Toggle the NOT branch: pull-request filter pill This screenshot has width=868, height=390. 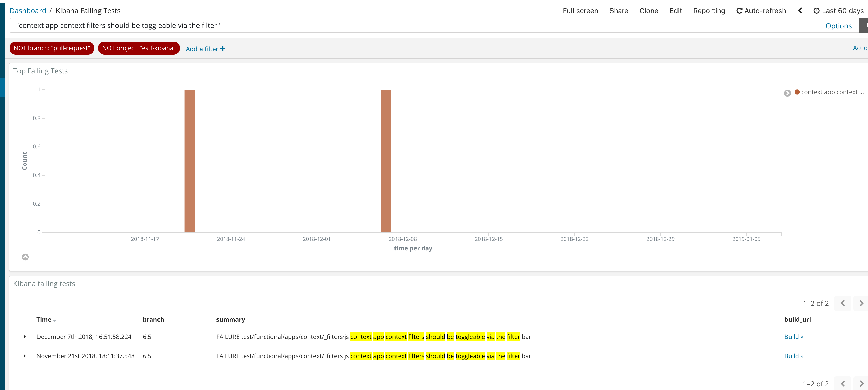pyautogui.click(x=52, y=48)
